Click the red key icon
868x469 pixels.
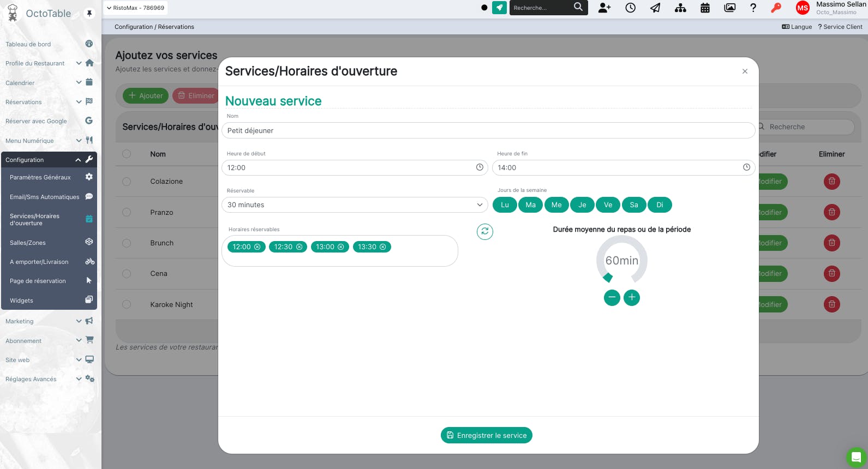(x=776, y=8)
